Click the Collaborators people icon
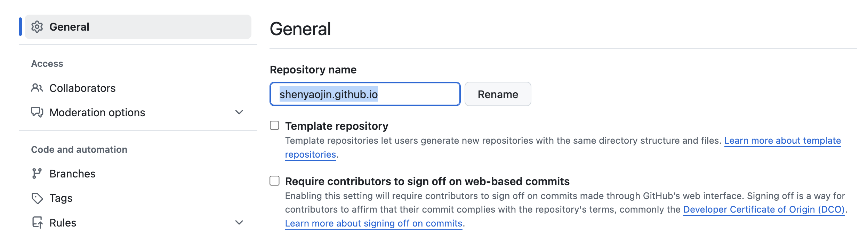This screenshot has width=868, height=238. tap(37, 88)
